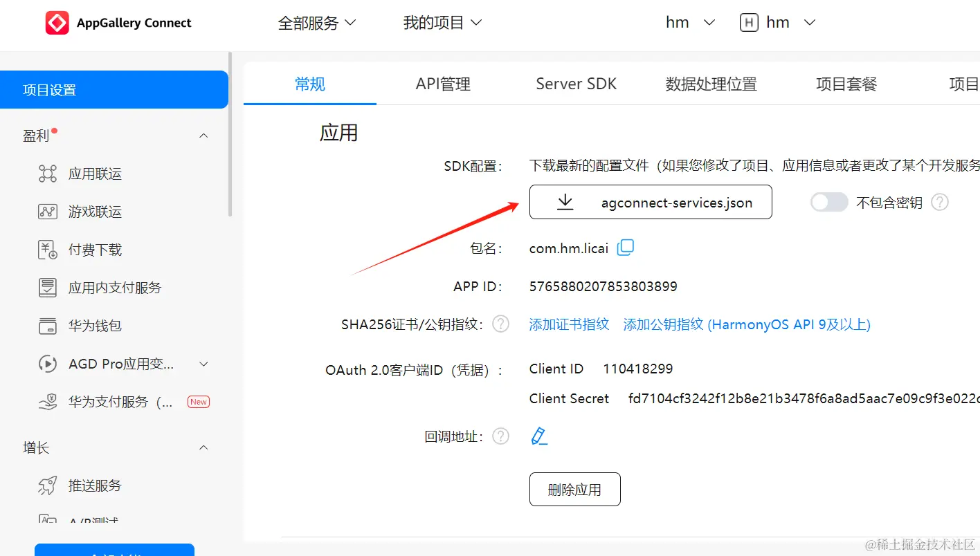Collapse the 增长 sidebar section
Image resolution: width=980 pixels, height=556 pixels.
203,448
